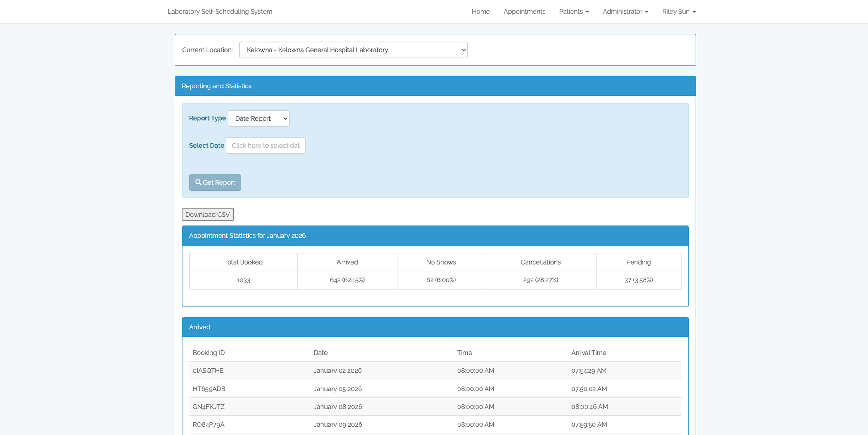Go to Home in navigation bar
The height and width of the screenshot is (435, 868).
pos(481,12)
